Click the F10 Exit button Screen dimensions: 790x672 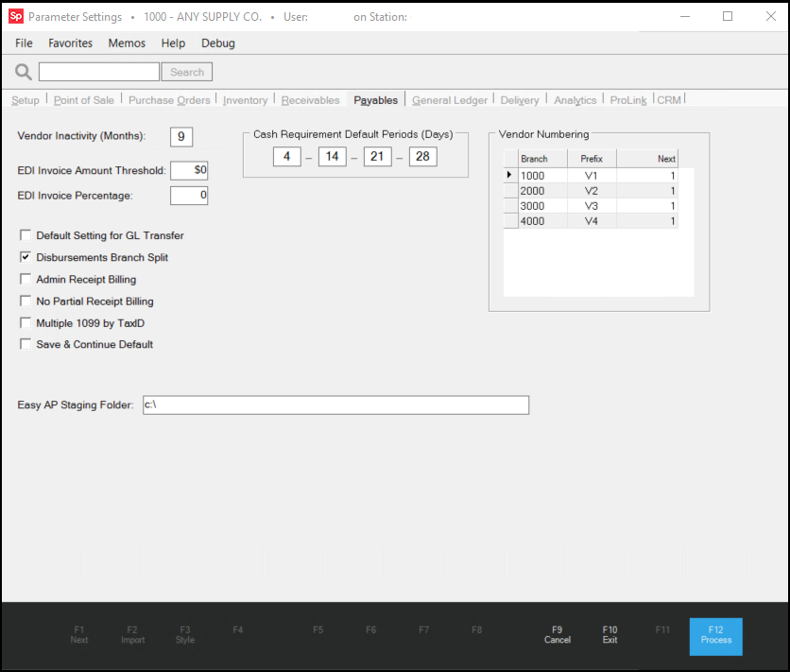[x=610, y=634]
